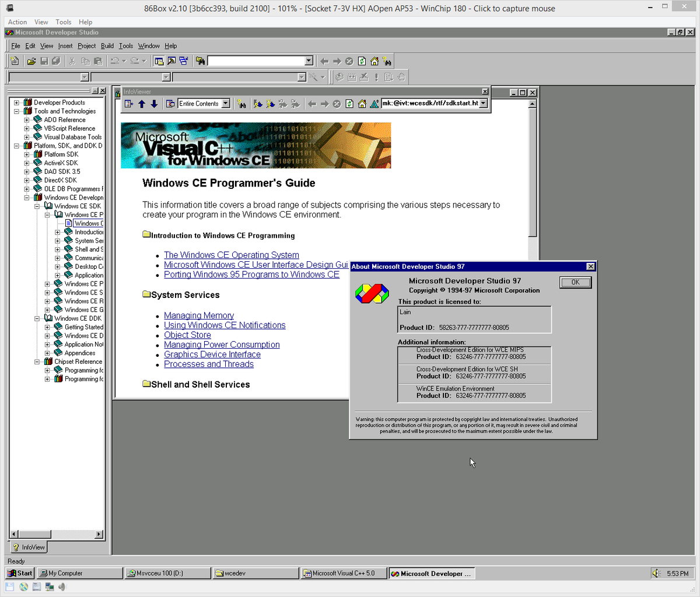This screenshot has height=597, width=700.
Task: Expand the DirectX SDK node
Action: [27, 180]
